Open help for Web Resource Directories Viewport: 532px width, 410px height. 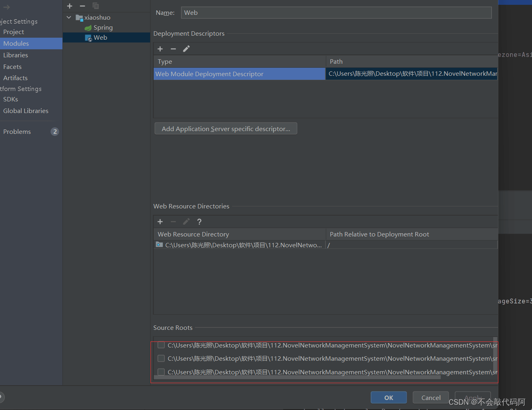pos(199,222)
